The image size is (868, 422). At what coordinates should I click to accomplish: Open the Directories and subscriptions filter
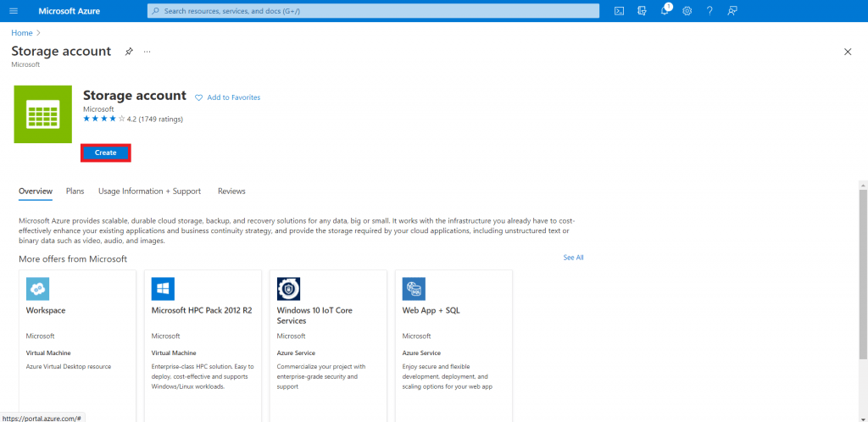pos(642,11)
